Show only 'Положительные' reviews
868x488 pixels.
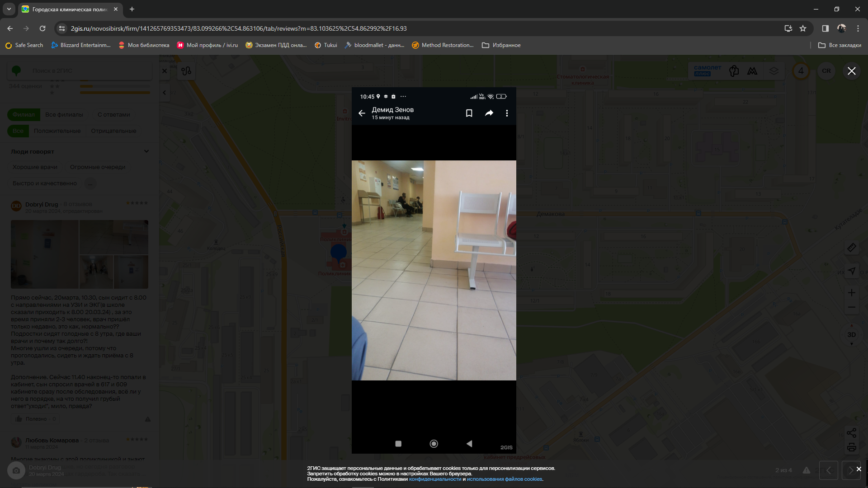[x=57, y=131]
